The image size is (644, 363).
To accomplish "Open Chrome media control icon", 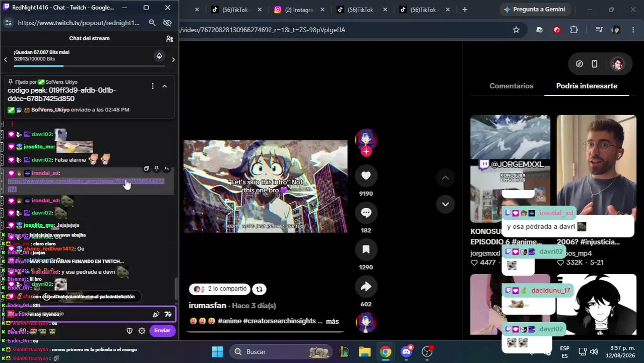I will [599, 30].
